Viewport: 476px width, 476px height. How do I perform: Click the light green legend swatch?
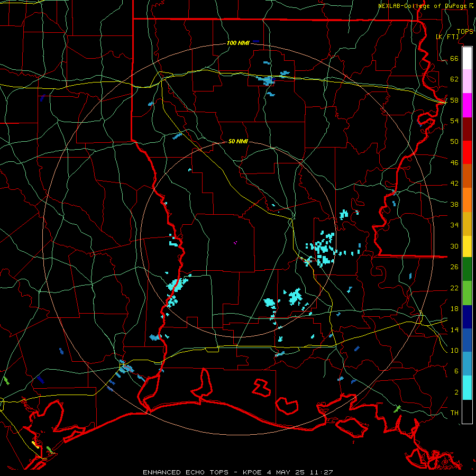tap(467, 293)
